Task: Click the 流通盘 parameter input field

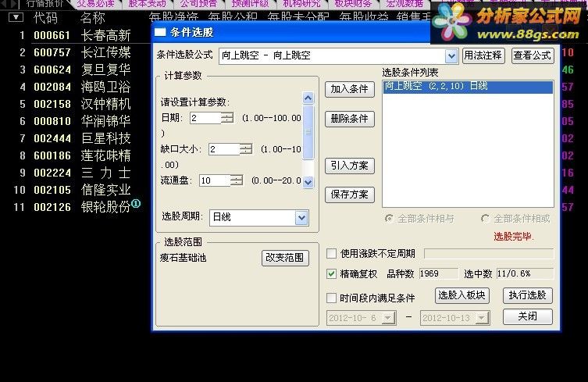Action: pos(215,180)
